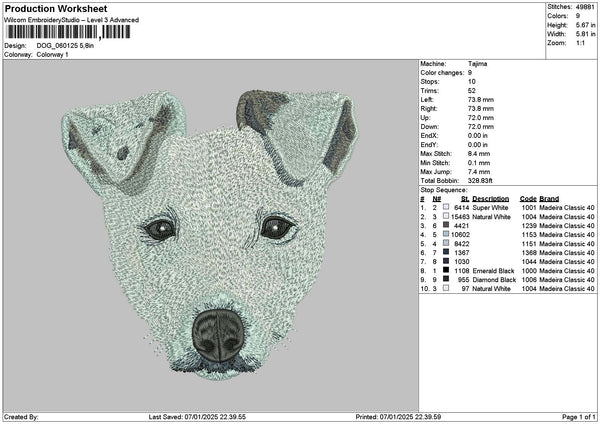This screenshot has width=600, height=424.
Task: Select the Emerald Black color swatch
Action: click(x=446, y=270)
